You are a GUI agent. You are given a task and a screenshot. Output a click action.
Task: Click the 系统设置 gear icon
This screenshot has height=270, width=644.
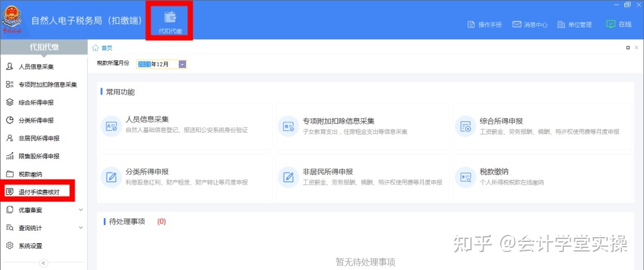tap(10, 246)
